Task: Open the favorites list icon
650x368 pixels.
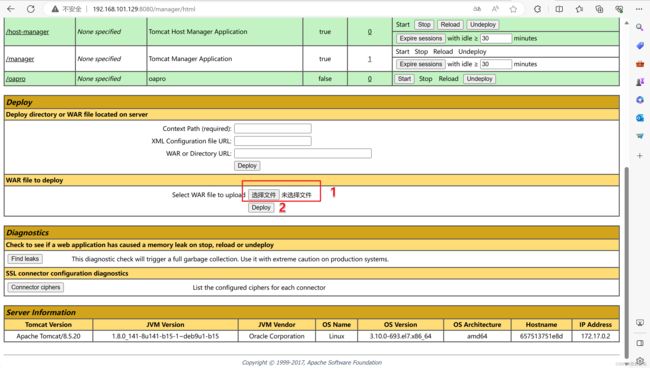Action: click(x=579, y=9)
